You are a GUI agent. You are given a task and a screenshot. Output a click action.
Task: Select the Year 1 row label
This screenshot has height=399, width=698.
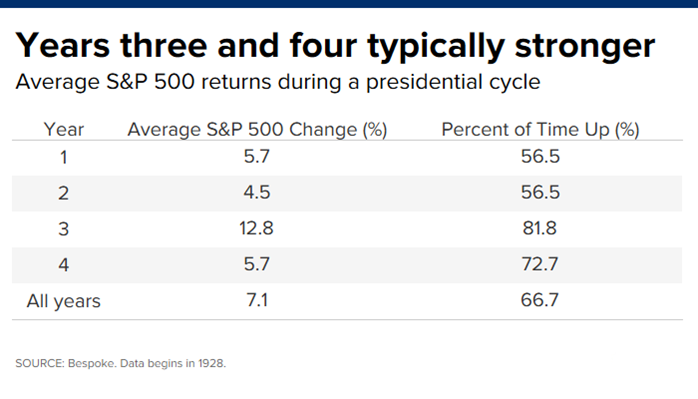[x=64, y=157]
